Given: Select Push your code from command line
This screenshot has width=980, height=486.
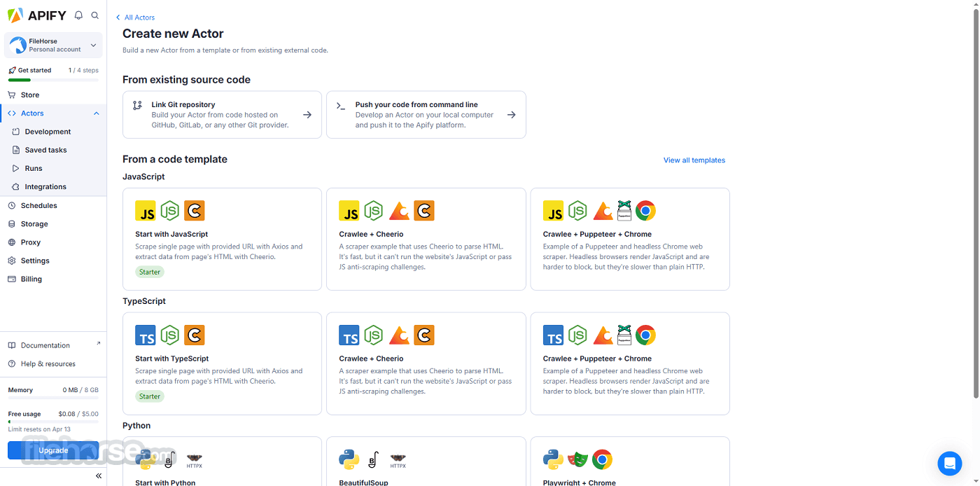Looking at the screenshot, I should (426, 115).
